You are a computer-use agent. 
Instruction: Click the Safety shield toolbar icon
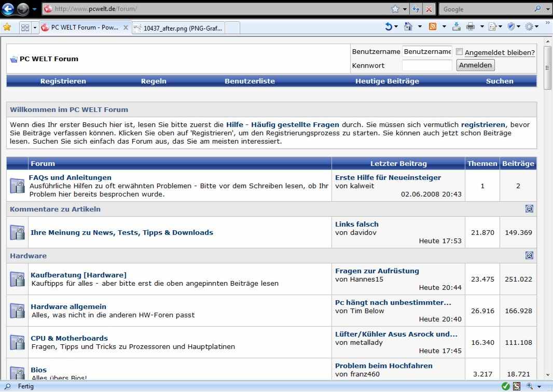tap(511, 26)
